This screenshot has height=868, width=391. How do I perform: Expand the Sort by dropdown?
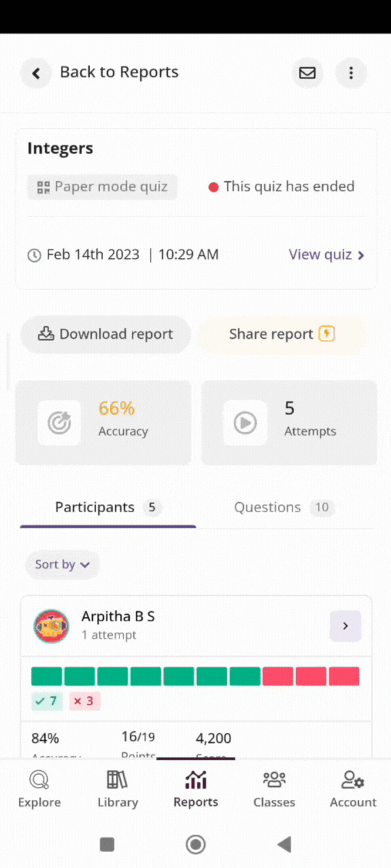click(x=62, y=565)
